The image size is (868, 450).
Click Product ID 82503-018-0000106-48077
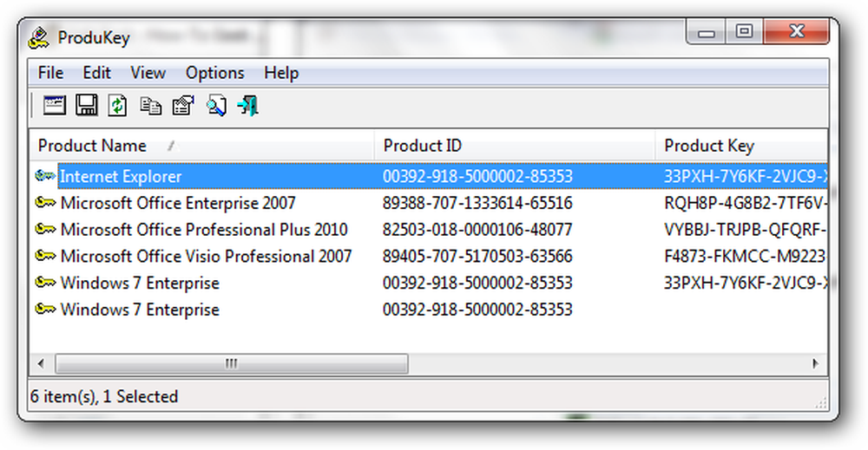tap(477, 230)
